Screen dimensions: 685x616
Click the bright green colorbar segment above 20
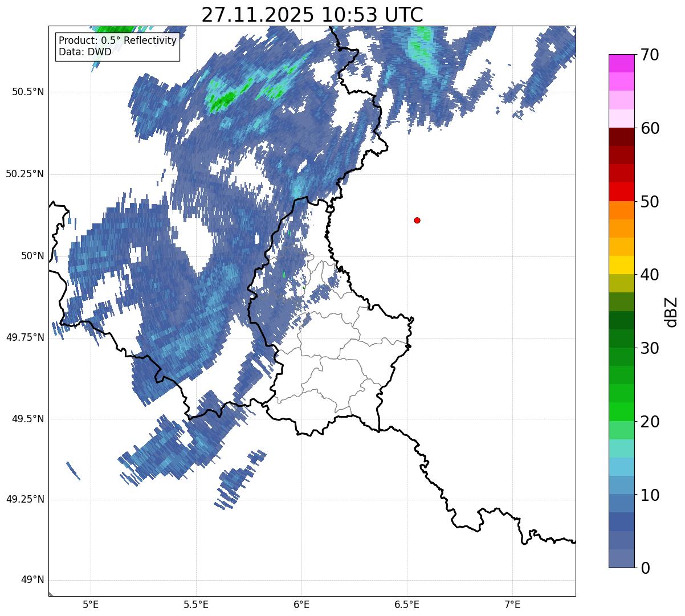point(621,411)
